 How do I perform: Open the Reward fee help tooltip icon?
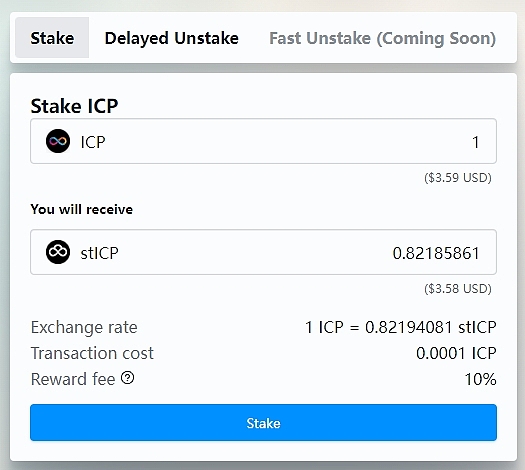click(x=128, y=378)
